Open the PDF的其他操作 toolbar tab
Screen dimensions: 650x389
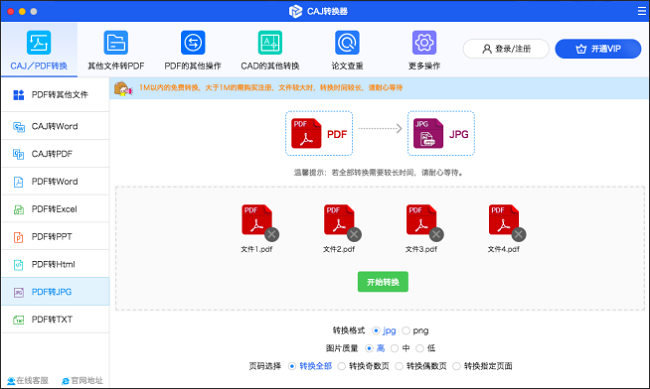193,50
